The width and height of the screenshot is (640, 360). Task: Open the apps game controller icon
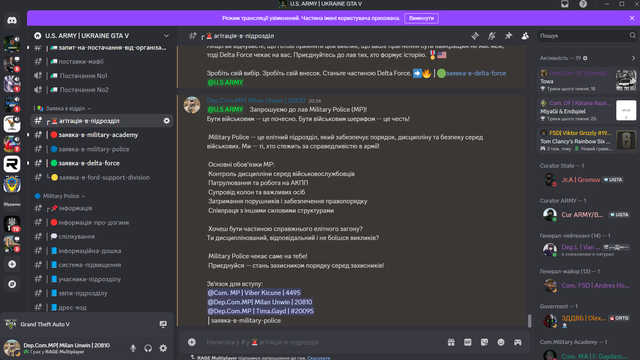[518, 342]
